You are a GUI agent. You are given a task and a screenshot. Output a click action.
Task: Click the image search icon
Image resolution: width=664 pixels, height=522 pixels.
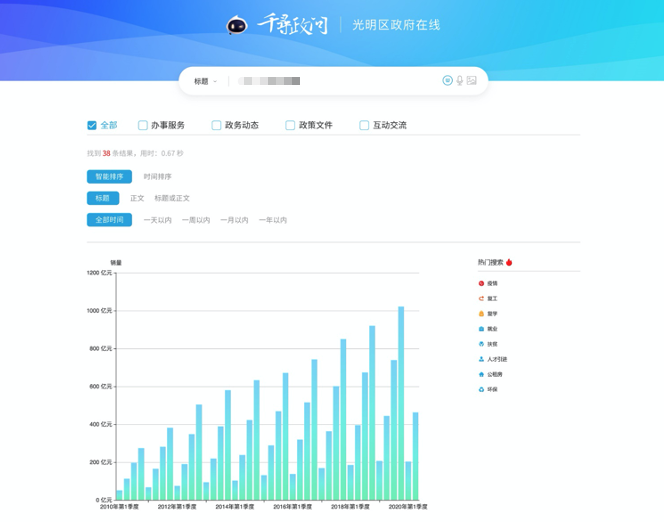coord(471,81)
